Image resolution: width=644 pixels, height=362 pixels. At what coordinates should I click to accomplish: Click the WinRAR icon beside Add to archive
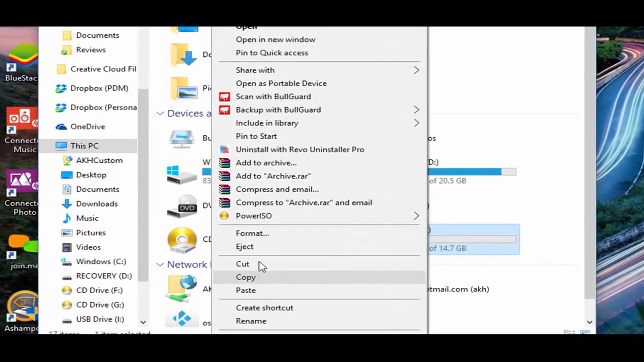tap(224, 163)
